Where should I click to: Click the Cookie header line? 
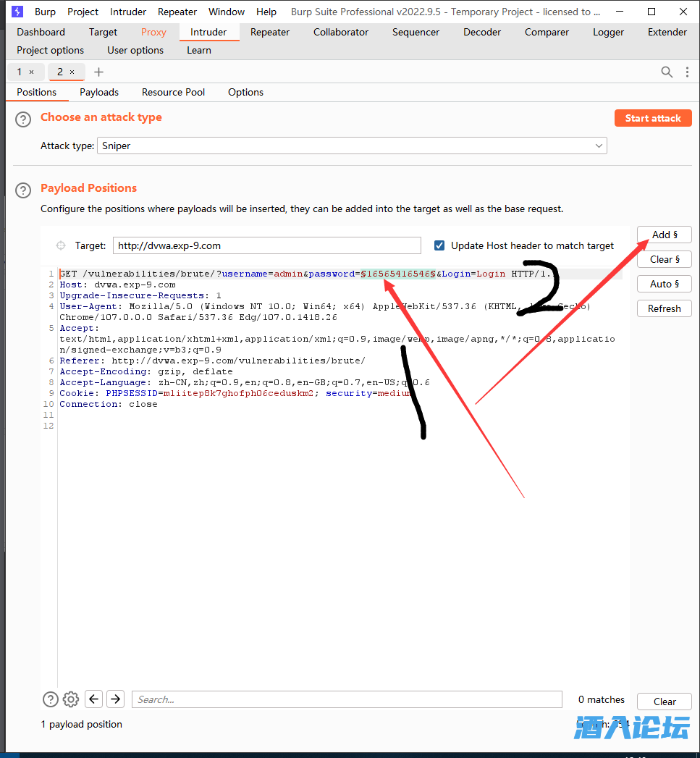pos(235,394)
